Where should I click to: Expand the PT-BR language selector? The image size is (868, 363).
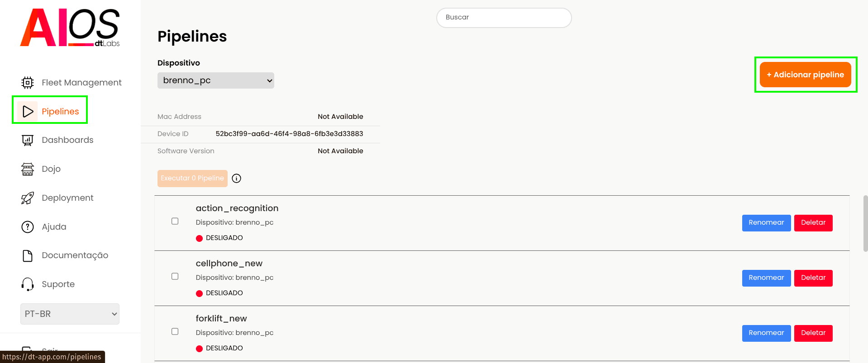(x=70, y=314)
